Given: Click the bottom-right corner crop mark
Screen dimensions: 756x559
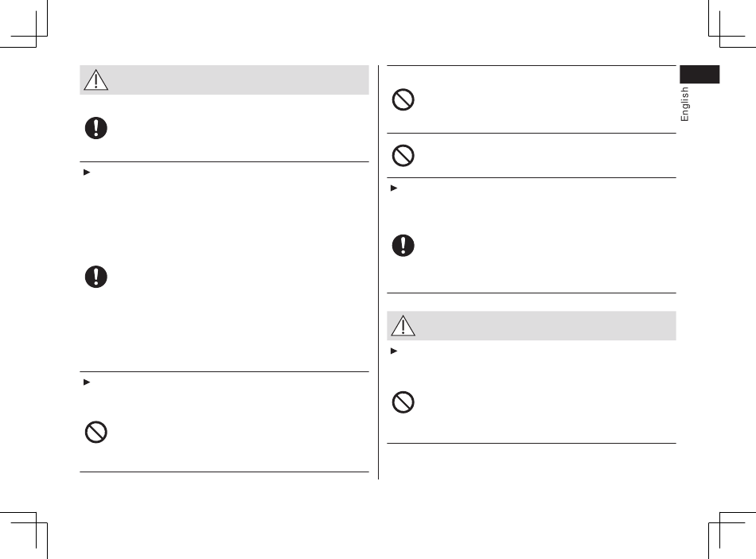Looking at the screenshot, I should click(732, 535).
